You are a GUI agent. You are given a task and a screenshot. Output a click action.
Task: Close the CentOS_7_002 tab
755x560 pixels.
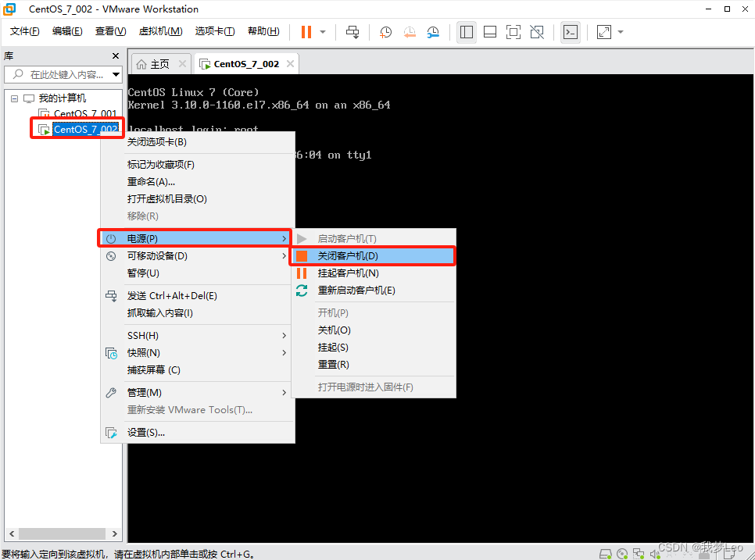coord(290,63)
